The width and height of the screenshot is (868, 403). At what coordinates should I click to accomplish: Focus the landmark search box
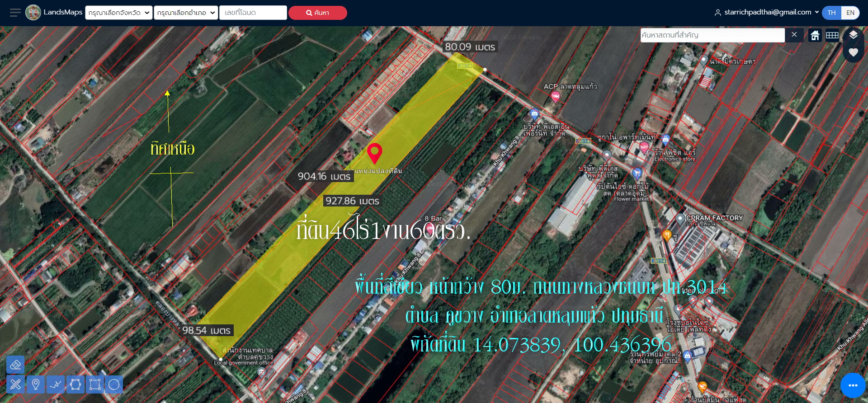(712, 35)
